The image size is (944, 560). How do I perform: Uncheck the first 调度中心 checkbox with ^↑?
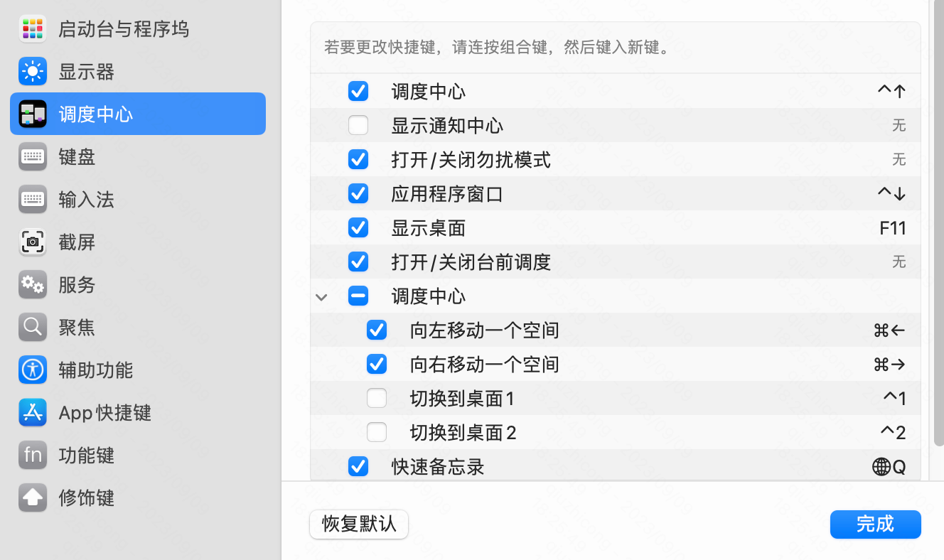click(358, 91)
